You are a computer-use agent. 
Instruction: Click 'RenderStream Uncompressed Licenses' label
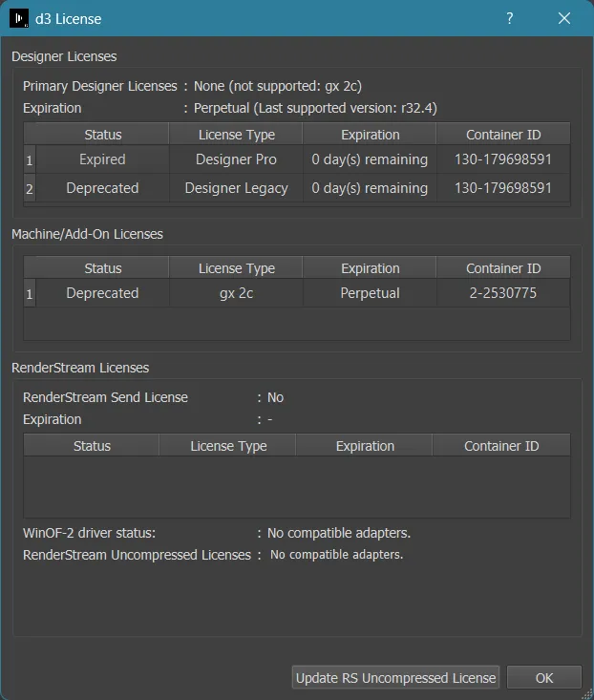pyautogui.click(x=137, y=555)
